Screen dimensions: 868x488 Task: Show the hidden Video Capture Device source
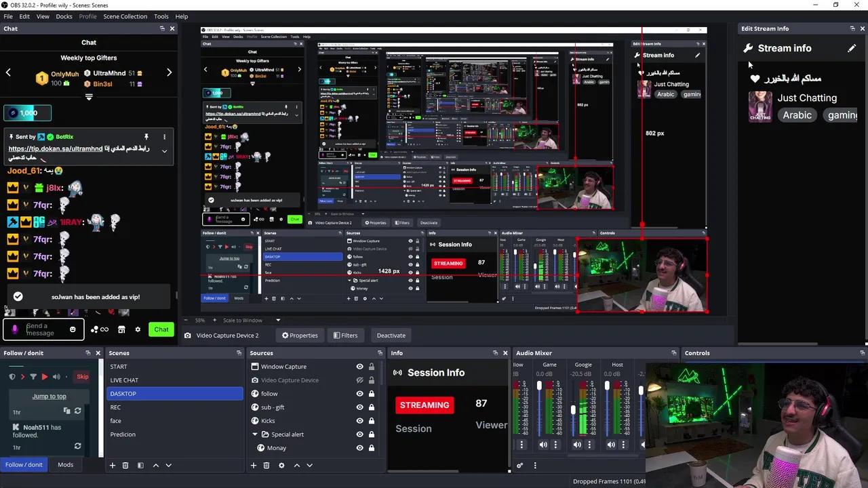(359, 380)
